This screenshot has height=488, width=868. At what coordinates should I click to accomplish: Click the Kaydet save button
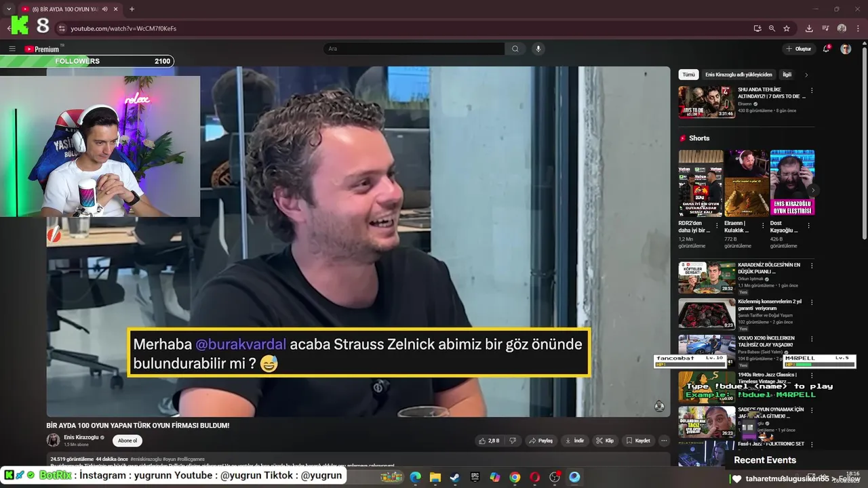click(x=638, y=441)
